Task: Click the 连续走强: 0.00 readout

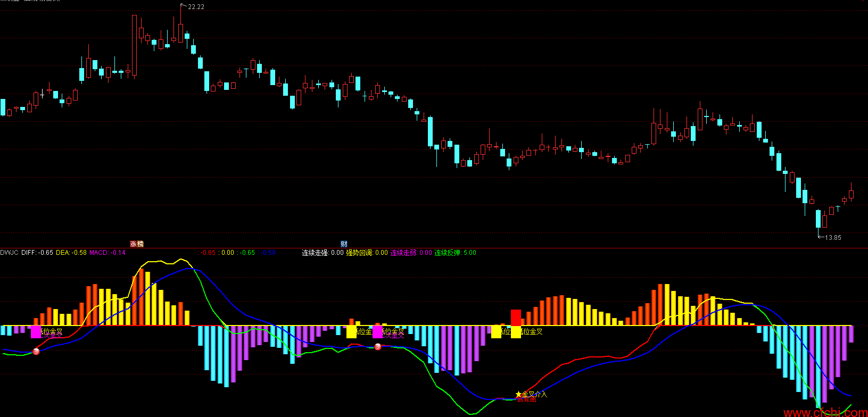Action: pyautogui.click(x=323, y=253)
